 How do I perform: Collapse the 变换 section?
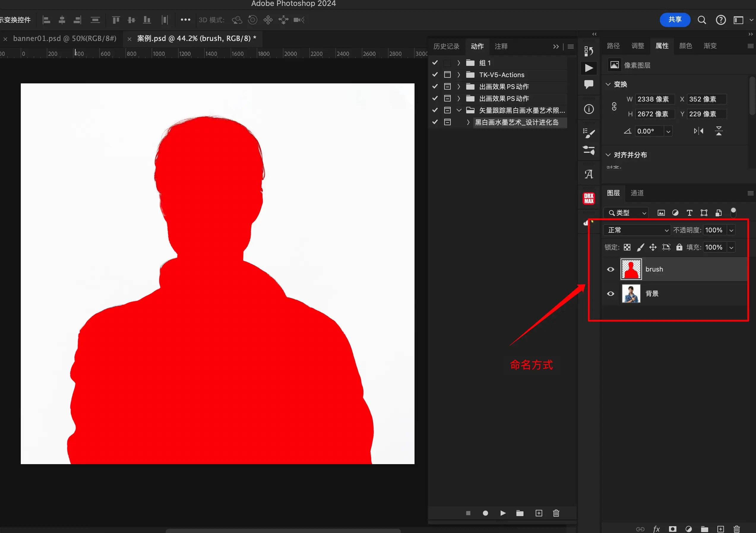[608, 84]
